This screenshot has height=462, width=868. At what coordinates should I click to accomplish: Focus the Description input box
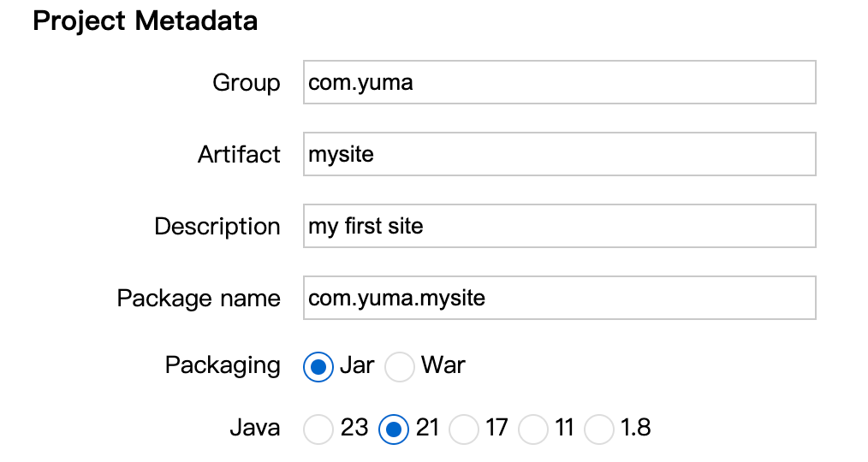559,227
